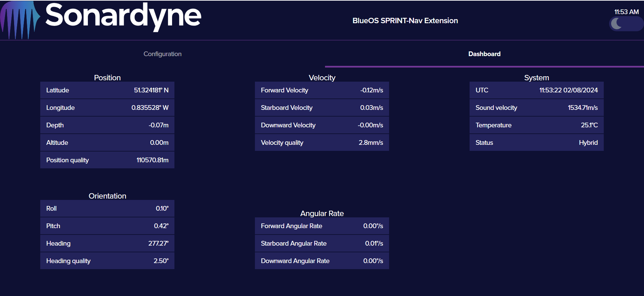Select the Heading row in Orientation

[x=107, y=244]
